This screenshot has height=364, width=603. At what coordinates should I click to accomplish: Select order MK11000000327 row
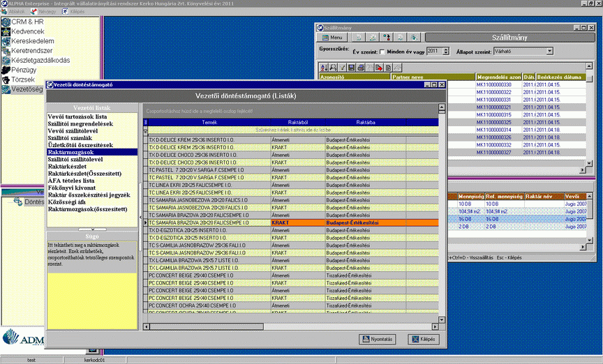(x=493, y=152)
